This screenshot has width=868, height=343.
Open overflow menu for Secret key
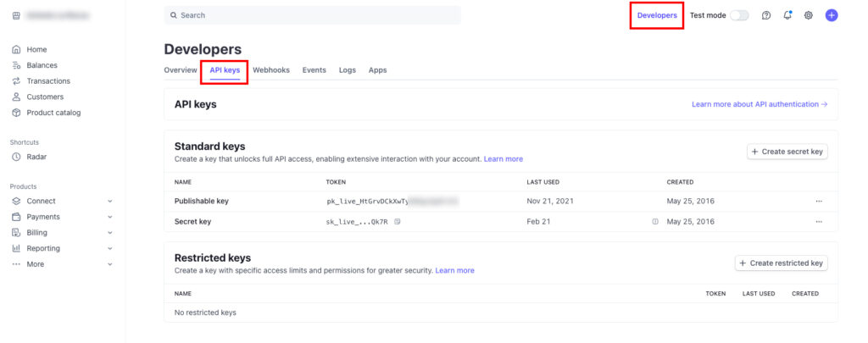[x=819, y=222]
